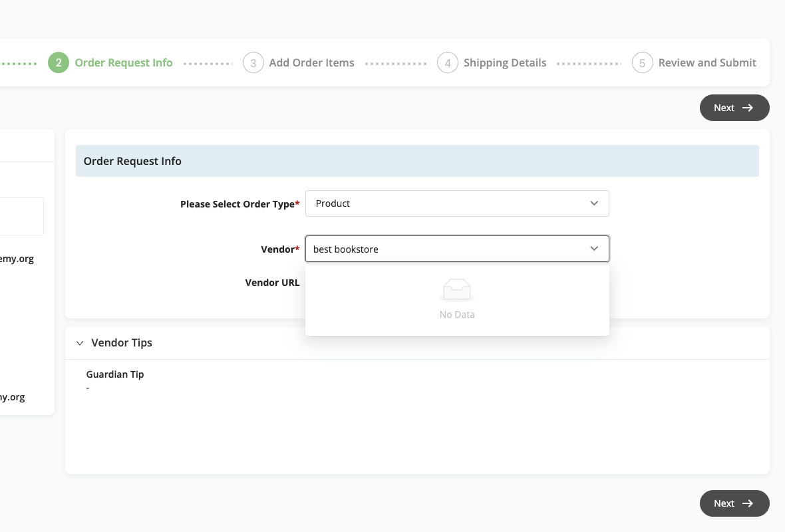Screen dimensions: 785x532
Task: Open the Order Type dropdown showing Product
Action: click(x=457, y=203)
